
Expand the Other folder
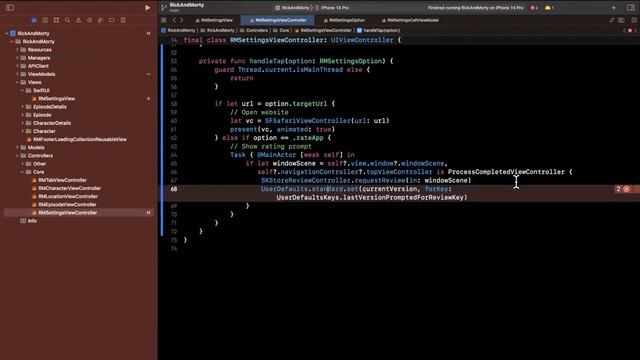22,164
